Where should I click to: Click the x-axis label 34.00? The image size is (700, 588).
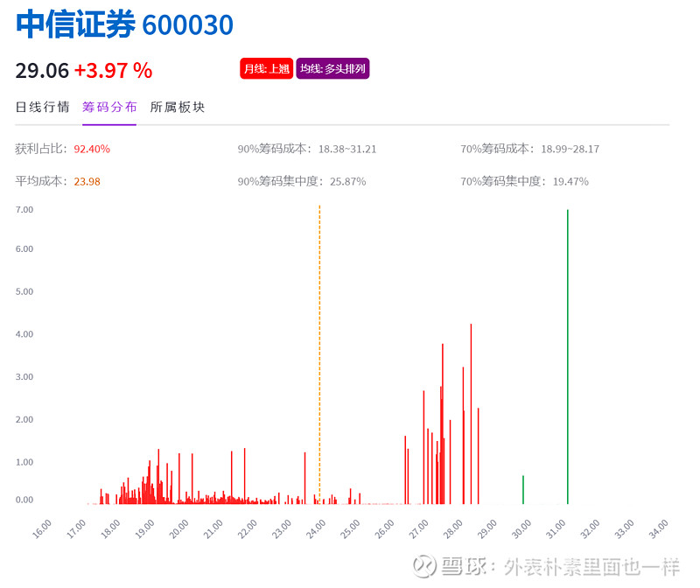pyautogui.click(x=659, y=529)
